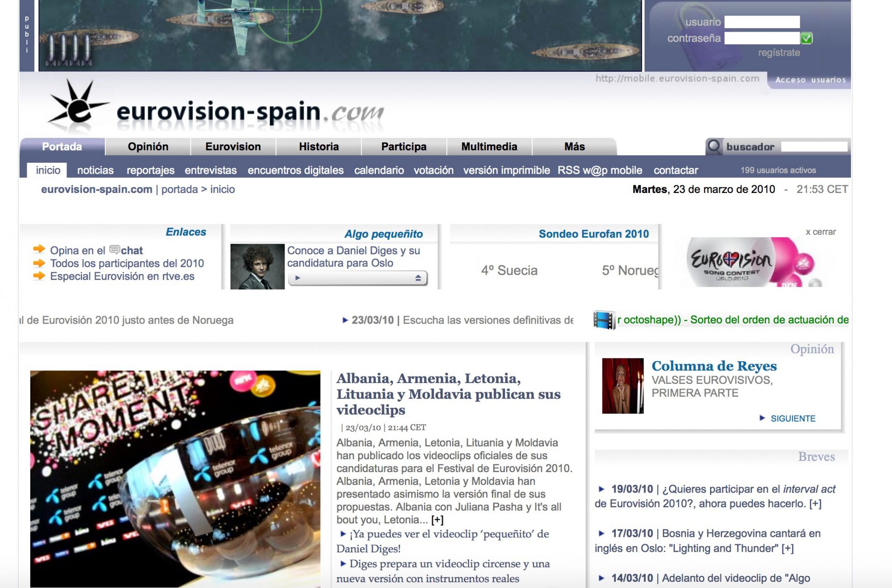The width and height of the screenshot is (892, 588).
Task: Click the chat bubble icon in Enlaces
Action: (x=115, y=250)
